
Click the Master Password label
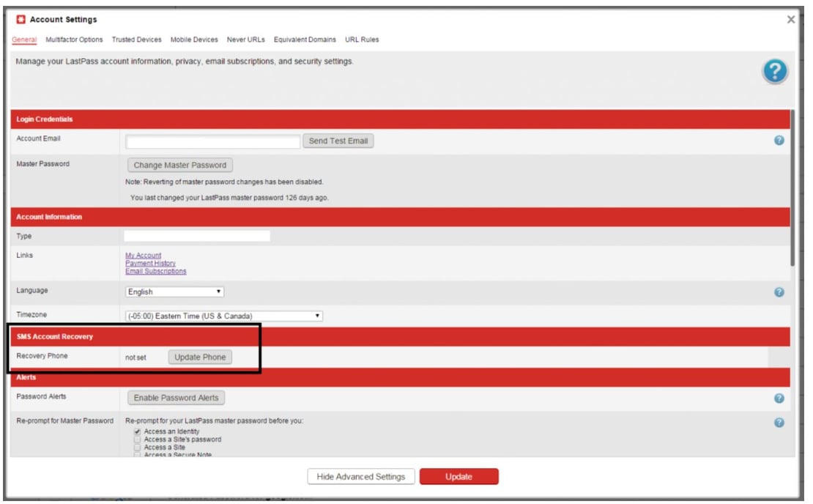pos(42,164)
